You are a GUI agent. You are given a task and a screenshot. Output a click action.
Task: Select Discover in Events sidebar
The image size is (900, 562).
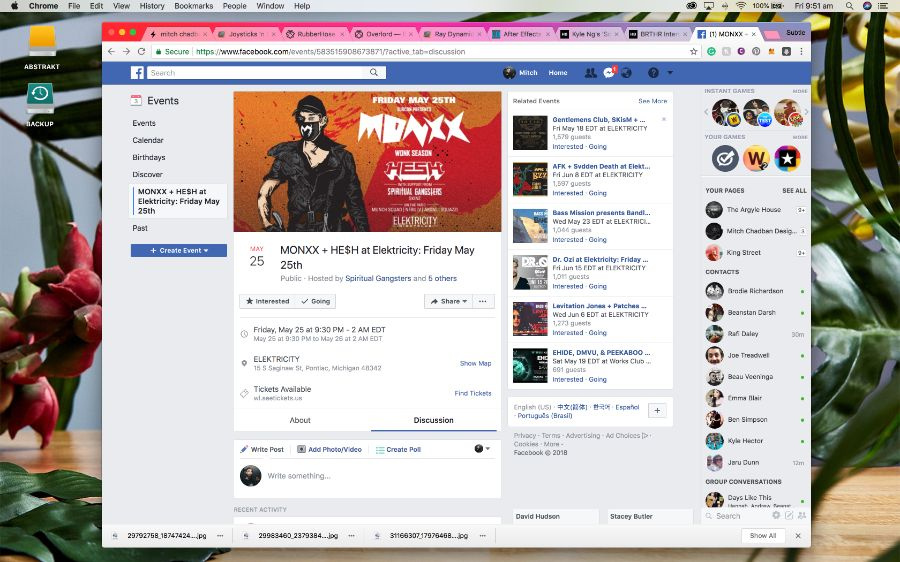click(x=148, y=175)
